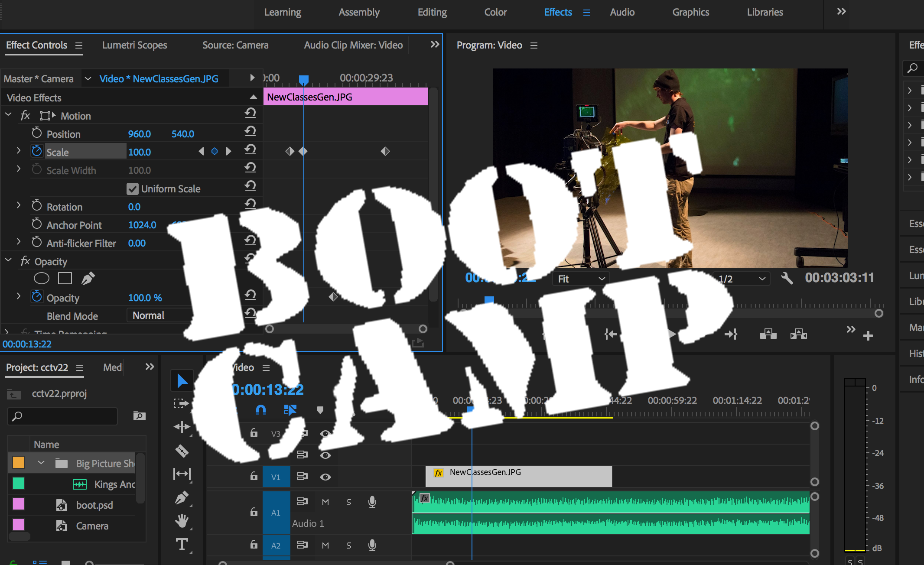Toggle timeline Snap magnet
This screenshot has height=565, width=924.
point(261,410)
